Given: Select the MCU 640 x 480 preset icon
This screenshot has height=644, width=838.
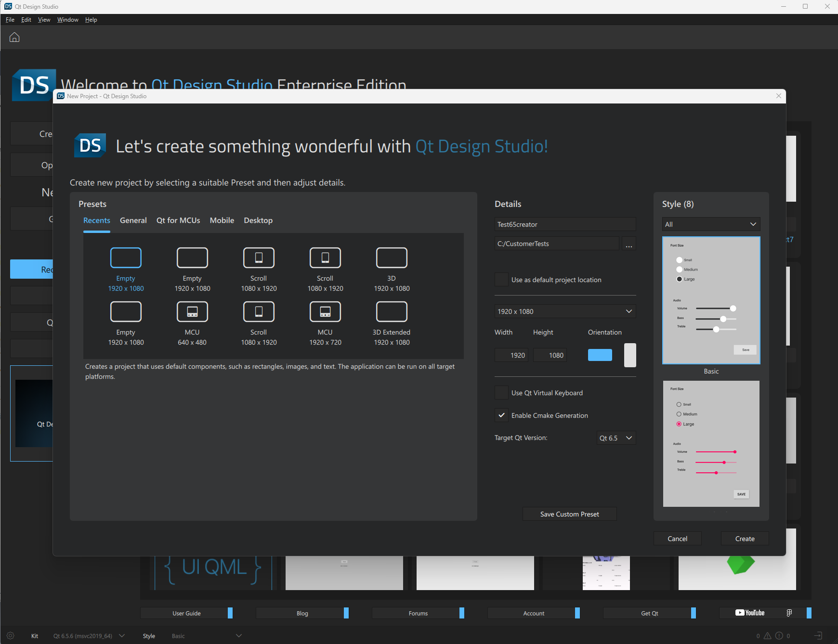Looking at the screenshot, I should pos(192,312).
